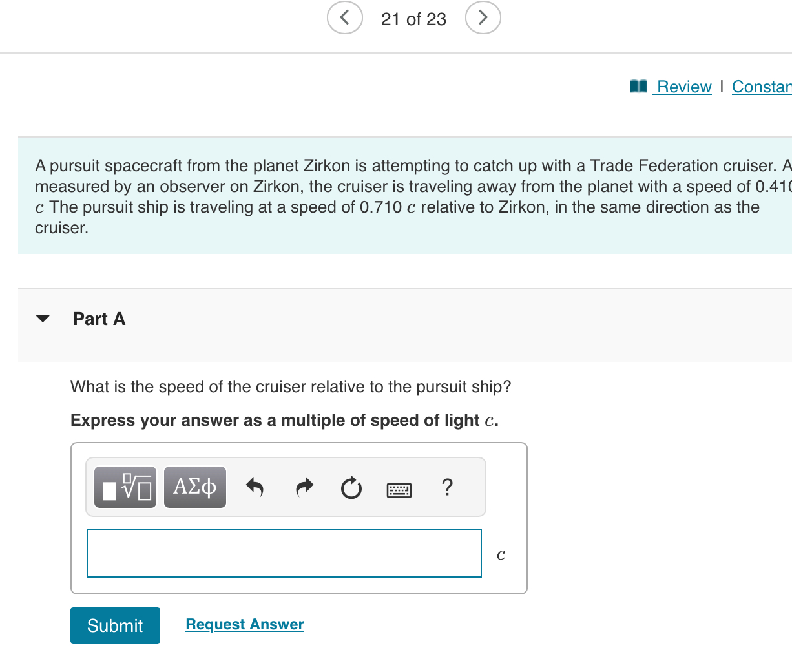Select the math template symbol tool
This screenshot has width=792, height=672.
tap(125, 487)
